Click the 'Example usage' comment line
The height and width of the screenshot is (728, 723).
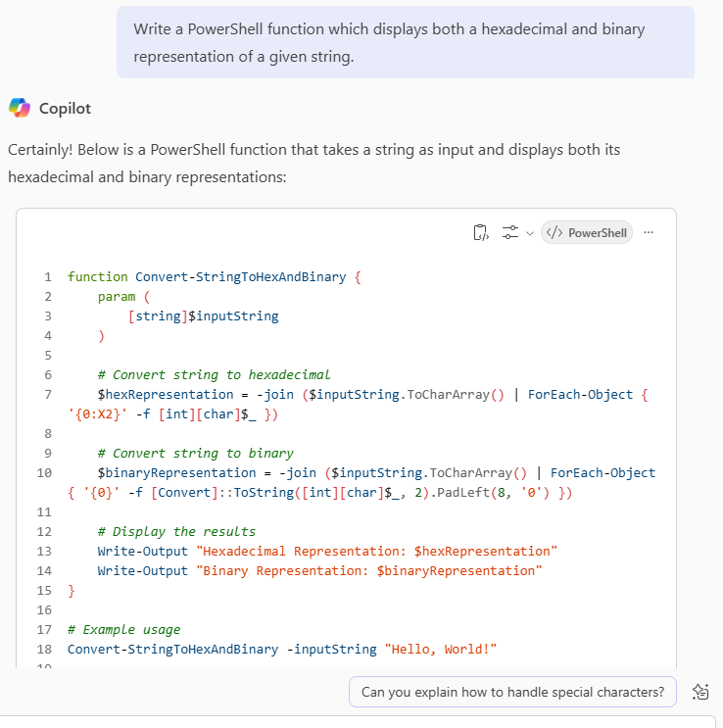pos(123,629)
